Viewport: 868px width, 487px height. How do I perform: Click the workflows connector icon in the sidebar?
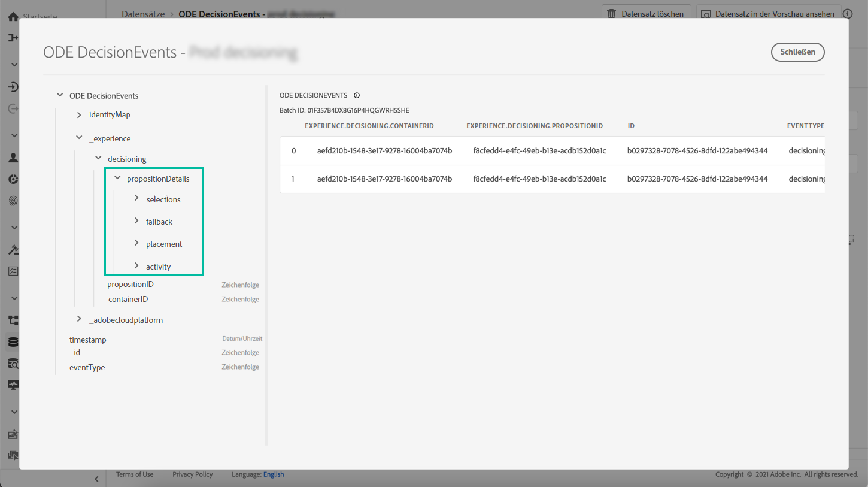pyautogui.click(x=13, y=38)
